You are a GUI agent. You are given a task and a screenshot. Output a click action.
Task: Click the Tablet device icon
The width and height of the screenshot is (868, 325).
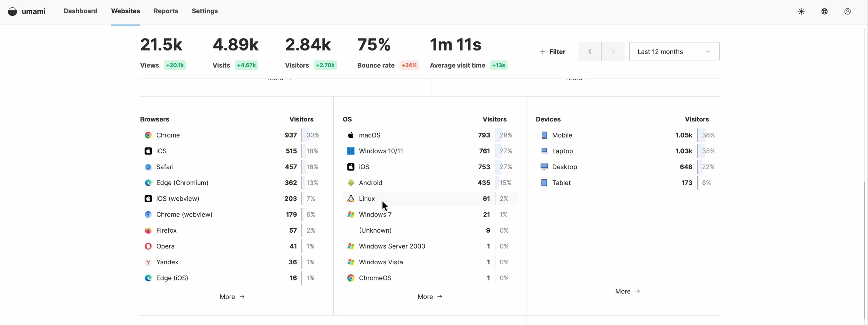click(x=544, y=183)
